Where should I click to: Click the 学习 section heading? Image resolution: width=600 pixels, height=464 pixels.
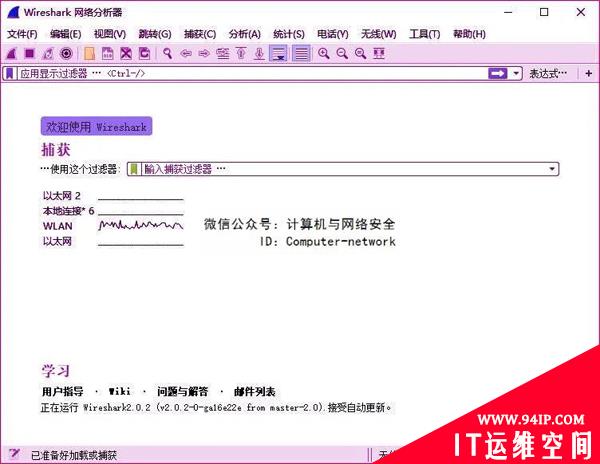pyautogui.click(x=56, y=371)
